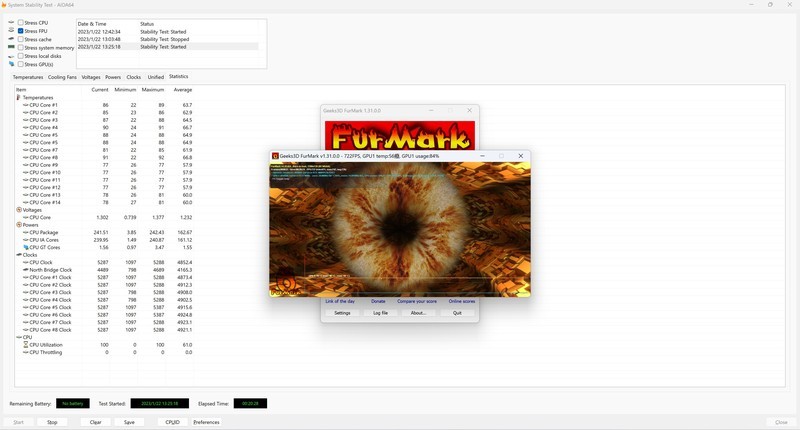Click the Average column header
Image resolution: width=800 pixels, height=430 pixels.
(182, 90)
